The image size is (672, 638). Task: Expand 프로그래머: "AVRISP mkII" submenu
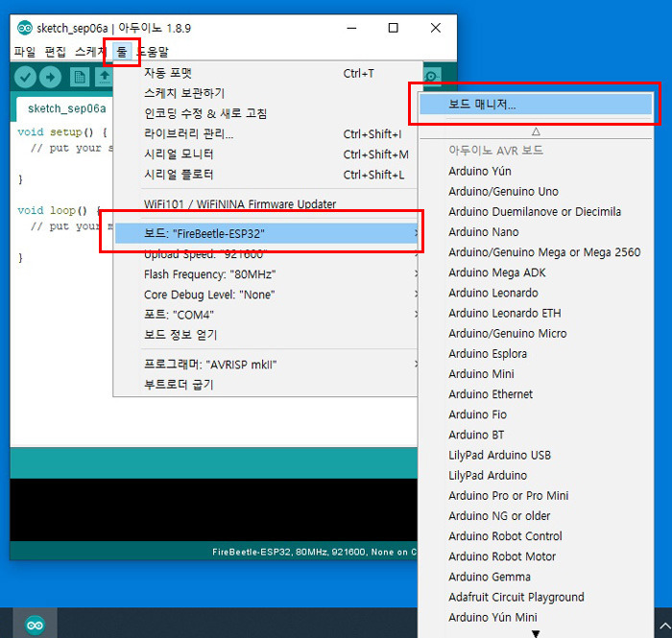(x=266, y=365)
